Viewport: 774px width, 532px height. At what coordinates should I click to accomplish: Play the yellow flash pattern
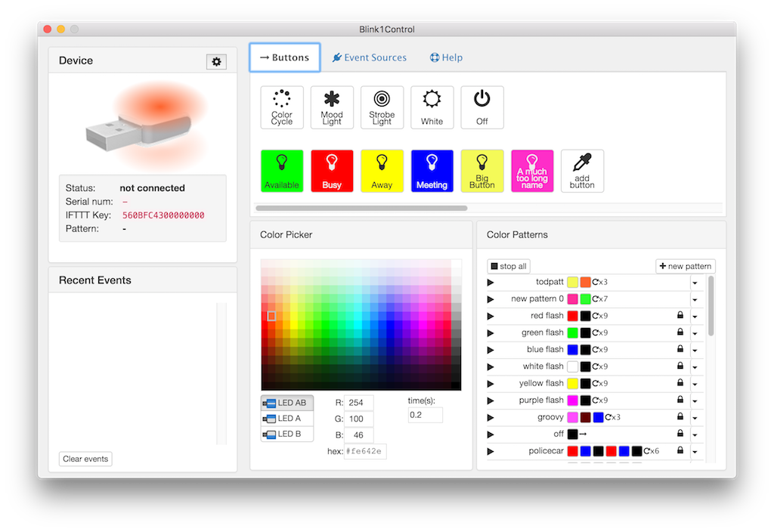pos(490,383)
